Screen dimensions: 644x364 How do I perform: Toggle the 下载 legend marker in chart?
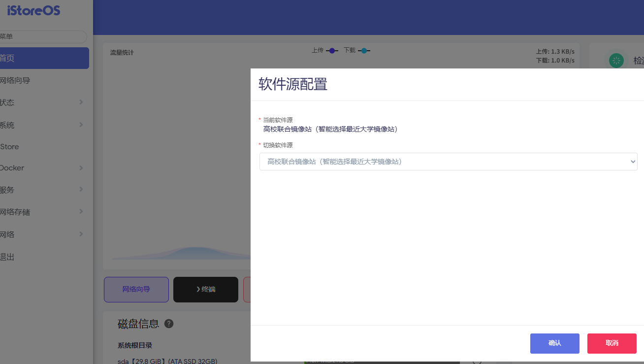pos(364,51)
